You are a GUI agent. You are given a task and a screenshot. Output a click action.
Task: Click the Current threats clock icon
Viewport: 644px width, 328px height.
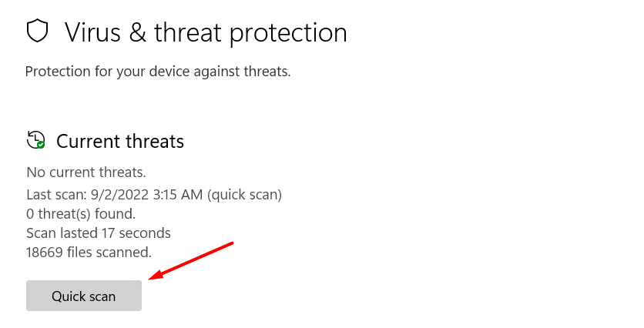click(x=35, y=140)
